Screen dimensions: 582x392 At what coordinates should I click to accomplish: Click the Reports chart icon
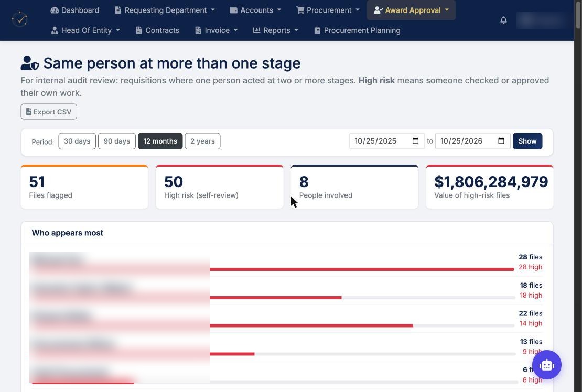[x=256, y=30]
